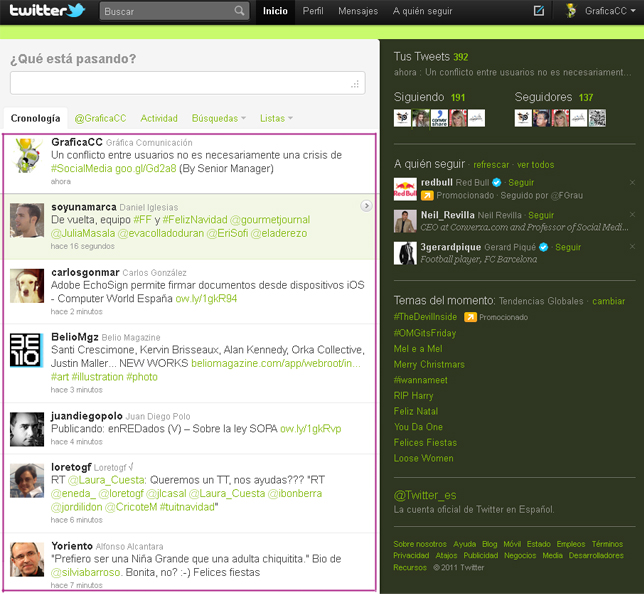The image size is (644, 594).
Task: Click carlosgonmar dog avatar
Action: click(x=27, y=285)
